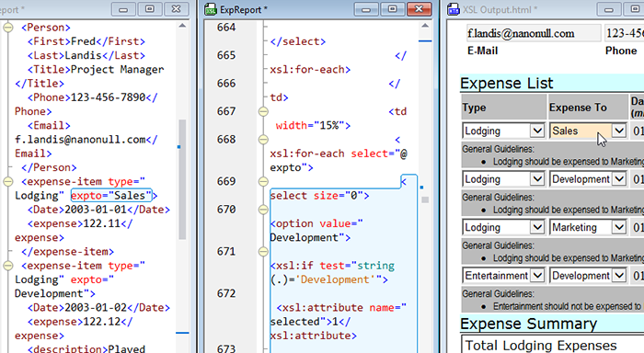Click the XSL Output.html window icon

pyautogui.click(x=453, y=9)
